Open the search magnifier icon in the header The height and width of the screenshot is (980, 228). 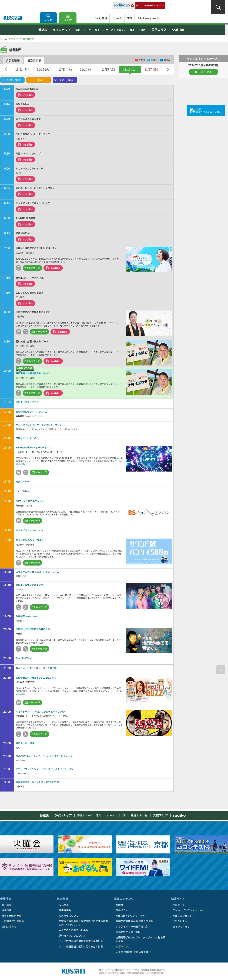point(218,7)
